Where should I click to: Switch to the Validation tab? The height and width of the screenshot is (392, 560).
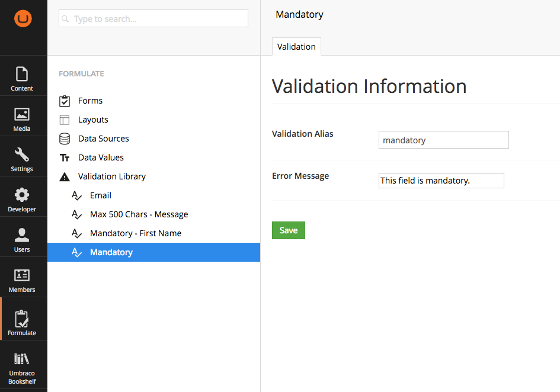click(x=296, y=47)
